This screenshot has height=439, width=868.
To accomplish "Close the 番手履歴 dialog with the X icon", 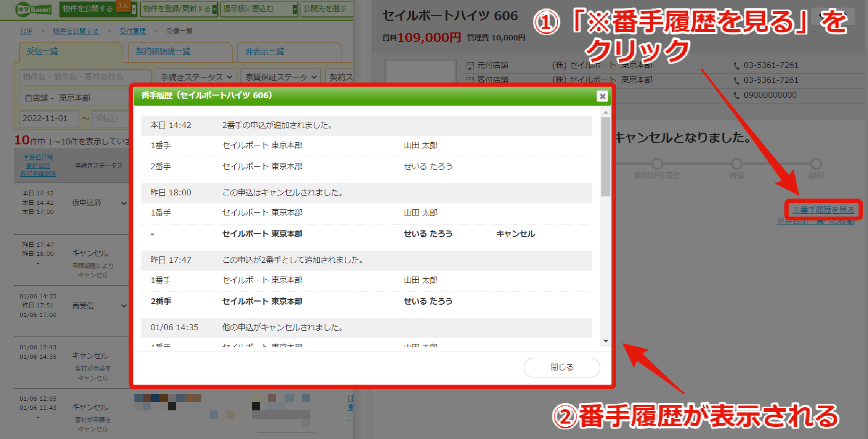I will pos(602,96).
